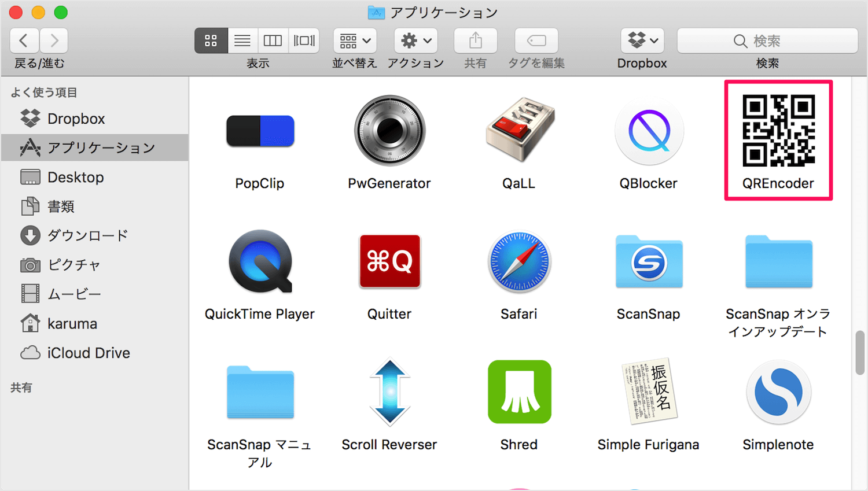
Task: Click the Scroll Reverser name label
Action: tap(389, 445)
